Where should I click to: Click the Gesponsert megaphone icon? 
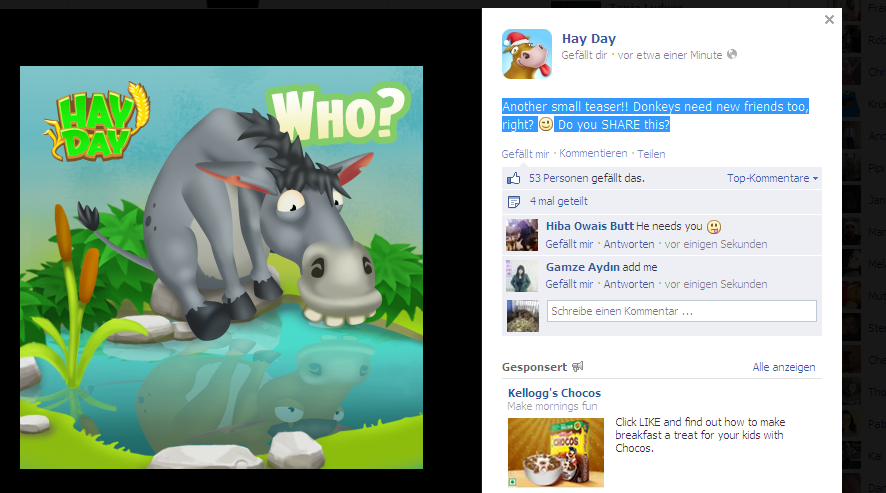pos(577,367)
